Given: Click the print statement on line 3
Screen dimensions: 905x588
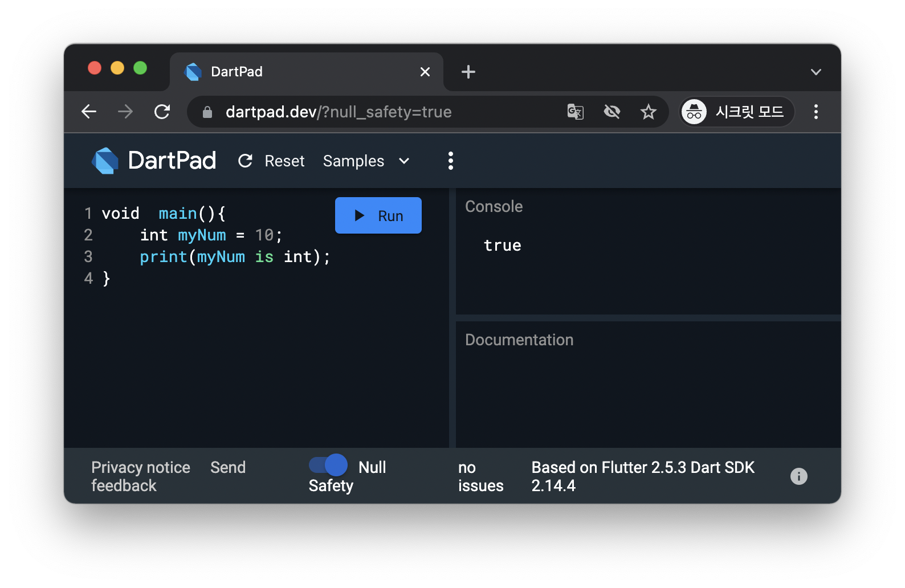Looking at the screenshot, I should [x=235, y=257].
